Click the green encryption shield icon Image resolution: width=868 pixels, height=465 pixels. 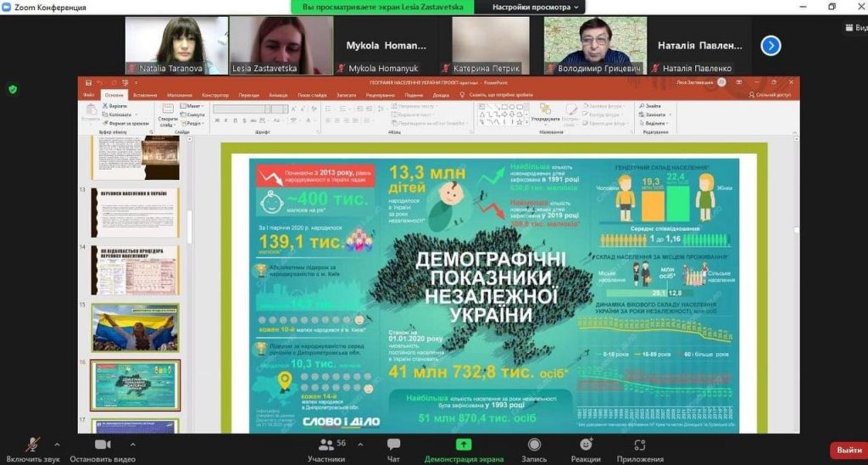point(12,89)
